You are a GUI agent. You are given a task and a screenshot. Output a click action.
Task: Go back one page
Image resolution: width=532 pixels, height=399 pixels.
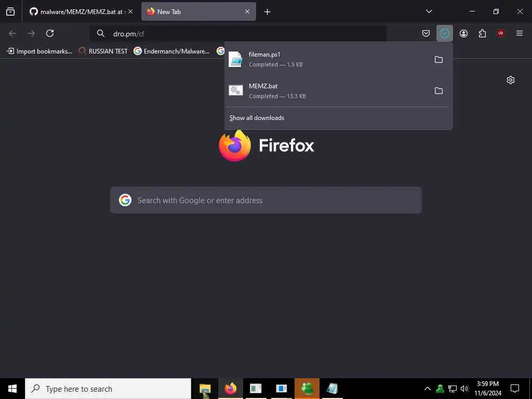(x=12, y=33)
